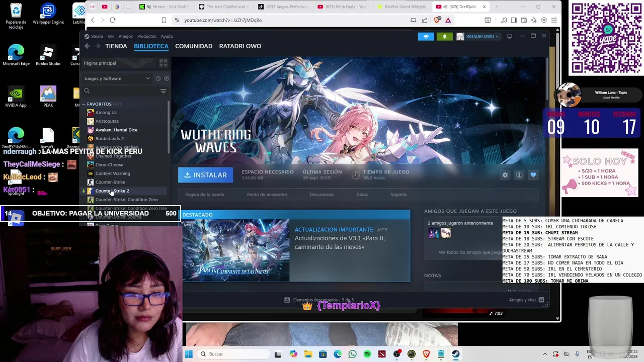Open the RATADRI OWO profile tab

click(x=240, y=46)
